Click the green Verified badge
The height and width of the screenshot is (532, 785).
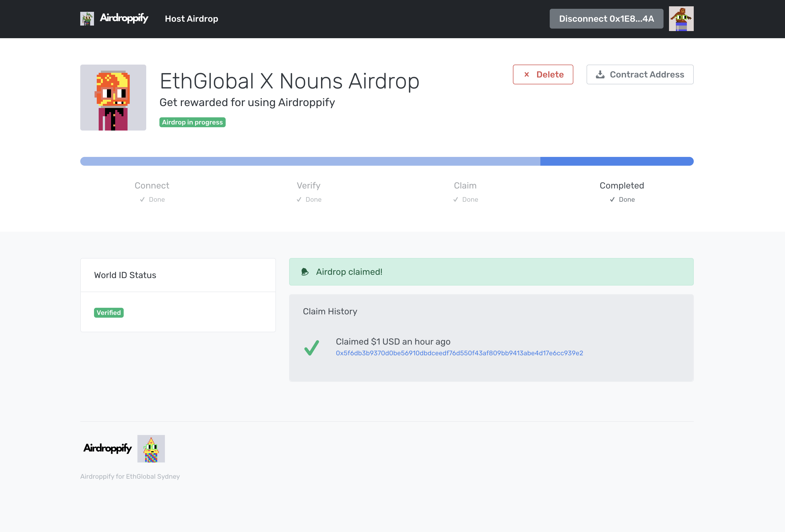click(109, 313)
